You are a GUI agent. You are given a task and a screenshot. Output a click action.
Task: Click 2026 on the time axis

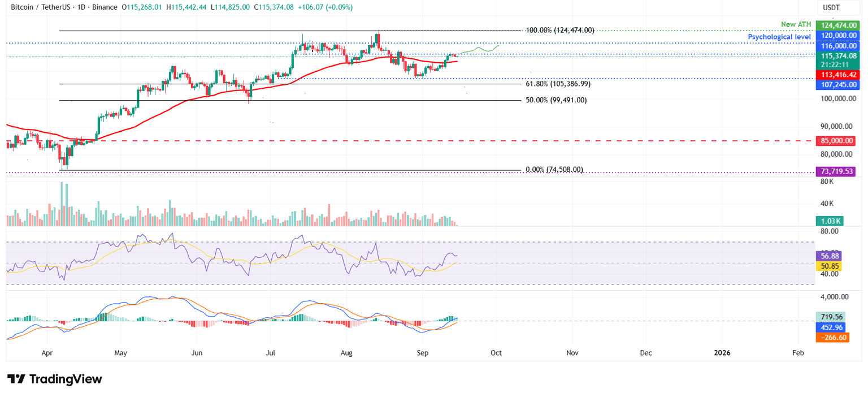tap(722, 352)
